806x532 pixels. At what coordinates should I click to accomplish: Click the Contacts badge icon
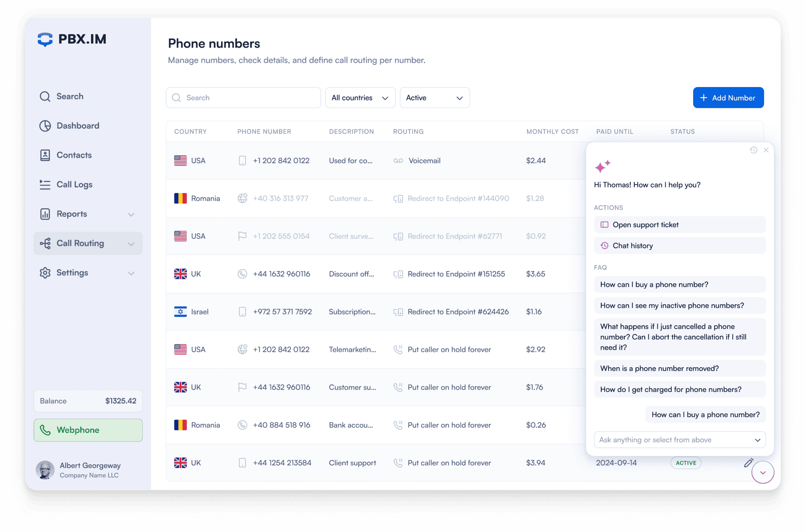coord(45,155)
